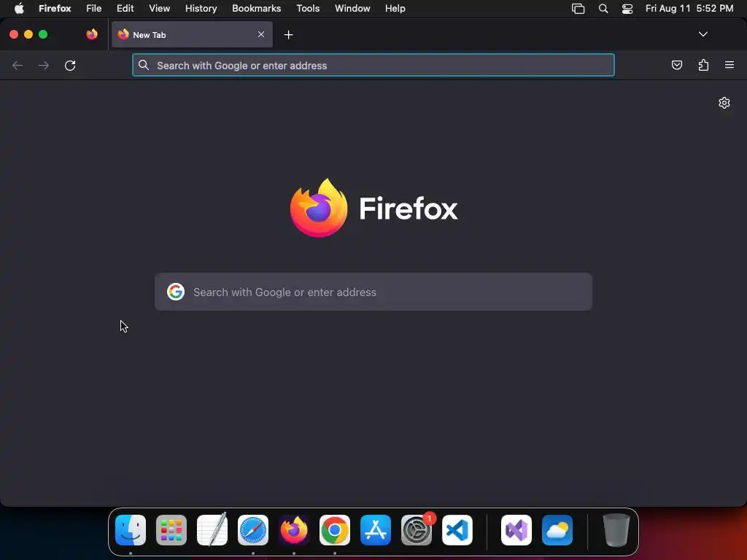Open new tab personalize gear icon
Viewport: 747px width, 560px height.
(724, 103)
